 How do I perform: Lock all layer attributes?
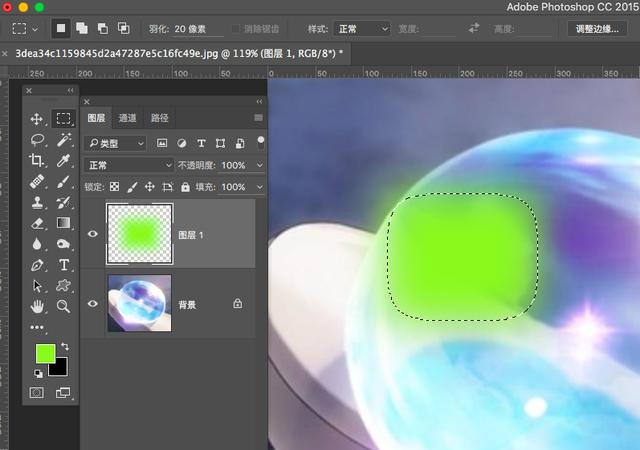(x=185, y=187)
